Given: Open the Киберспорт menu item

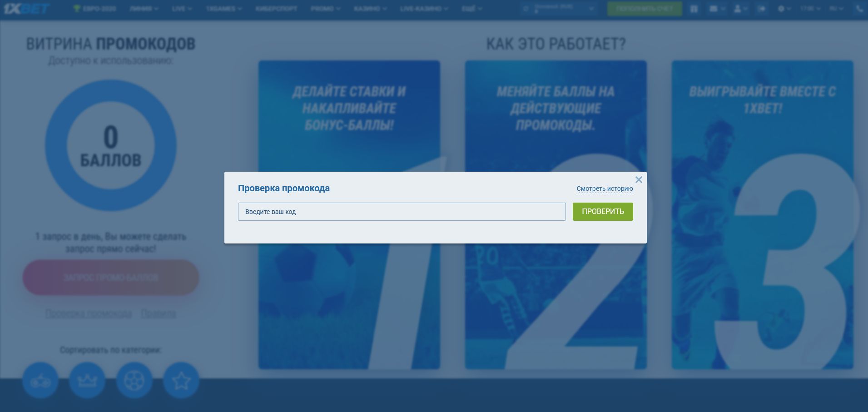Looking at the screenshot, I should click(276, 9).
